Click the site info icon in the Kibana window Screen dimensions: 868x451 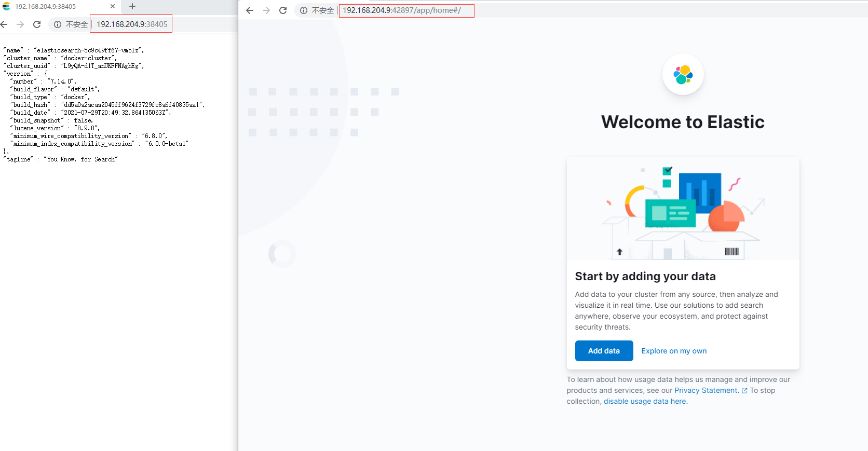coord(304,10)
